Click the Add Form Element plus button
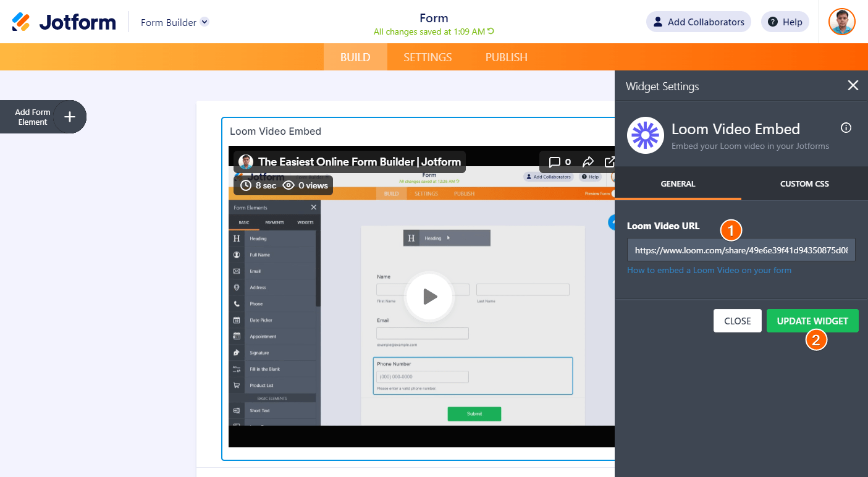This screenshot has height=477, width=868. [70, 117]
